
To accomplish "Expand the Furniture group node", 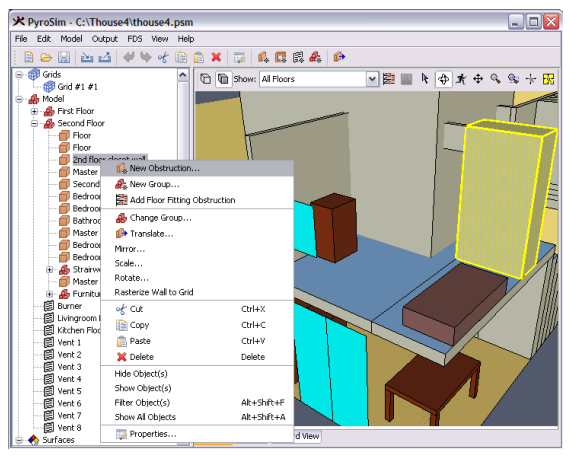I will 50,294.
